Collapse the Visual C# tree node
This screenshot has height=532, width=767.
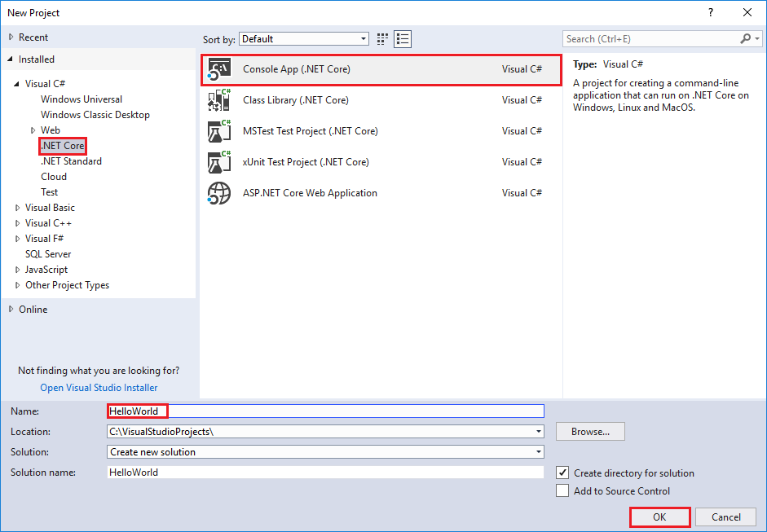point(18,83)
